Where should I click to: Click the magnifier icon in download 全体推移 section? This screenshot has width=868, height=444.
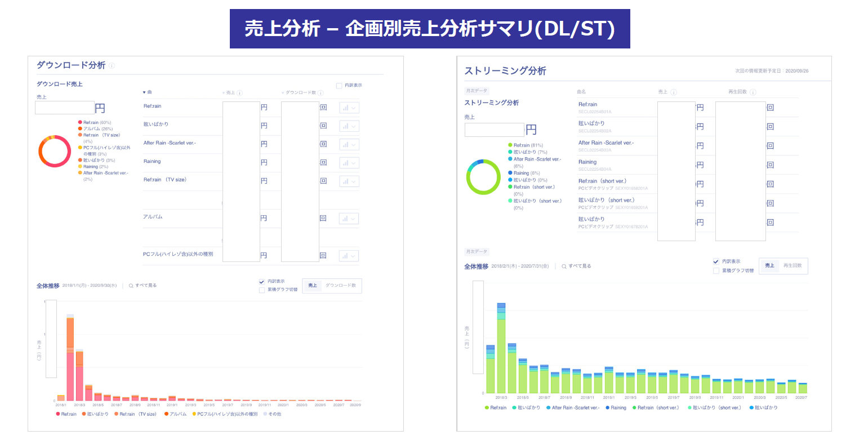(131, 286)
